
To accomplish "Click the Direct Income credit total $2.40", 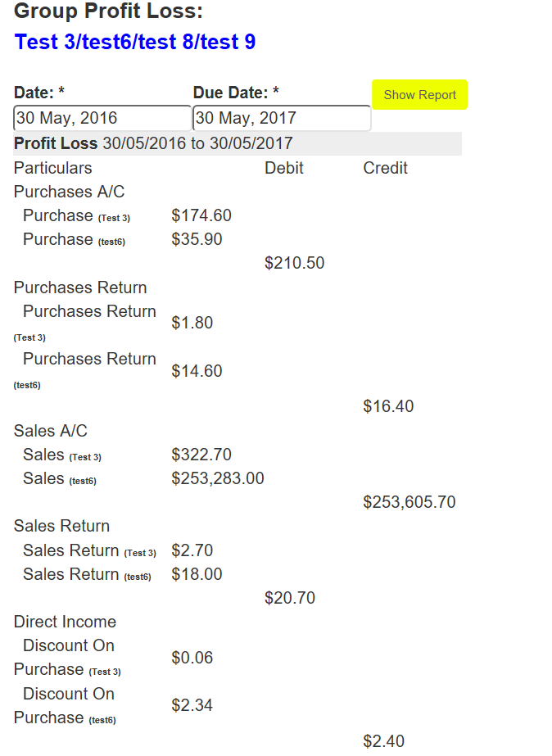I will pos(383,741).
